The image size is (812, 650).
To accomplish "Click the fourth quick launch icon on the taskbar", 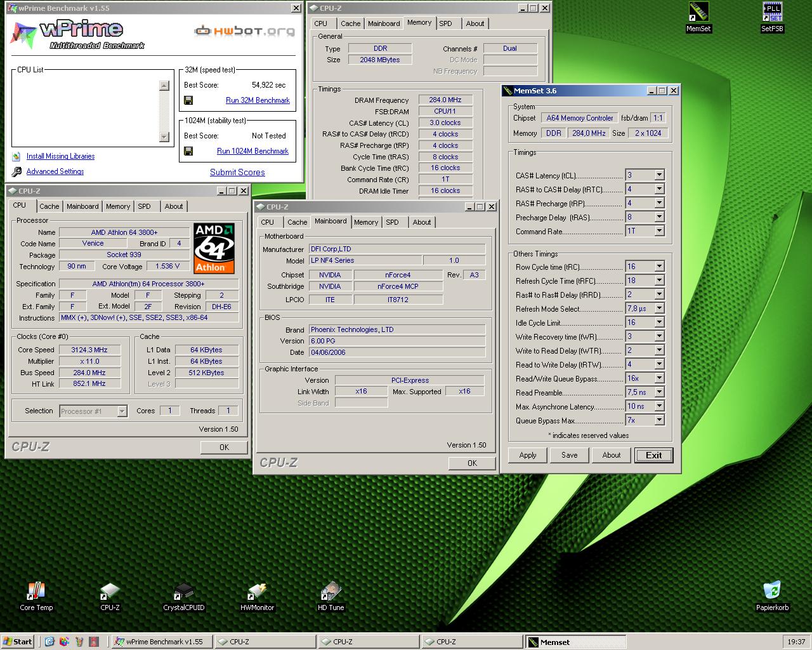I will [x=94, y=642].
